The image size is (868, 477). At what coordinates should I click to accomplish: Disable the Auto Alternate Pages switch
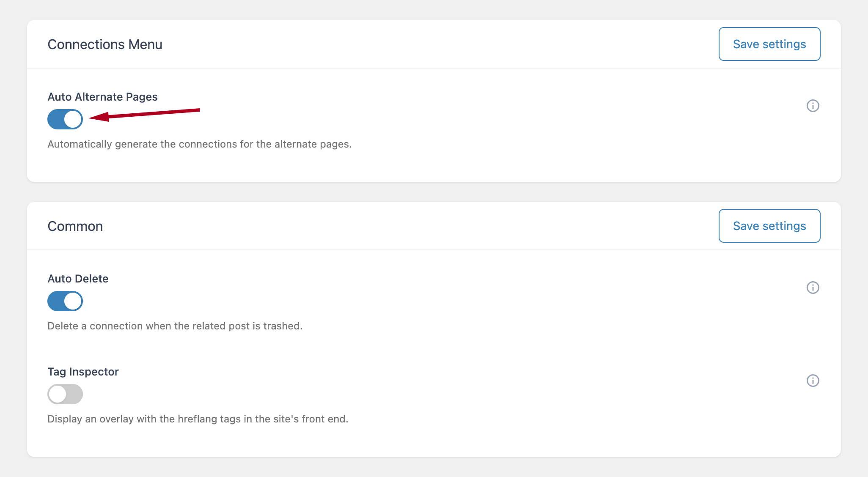65,119
